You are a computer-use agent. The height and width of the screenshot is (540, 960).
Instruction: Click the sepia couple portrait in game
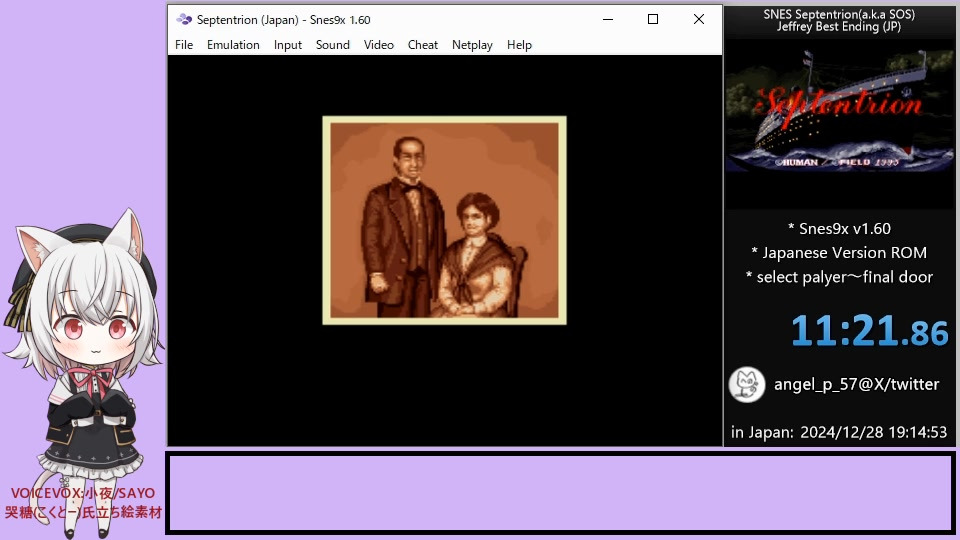tap(444, 220)
